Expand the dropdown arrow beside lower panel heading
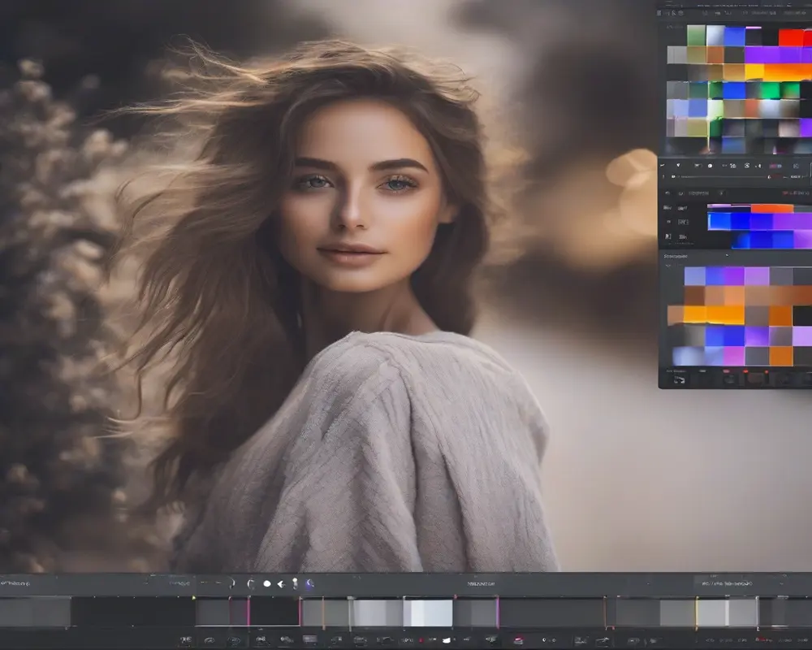Image resolution: width=812 pixels, height=650 pixels. click(x=727, y=255)
